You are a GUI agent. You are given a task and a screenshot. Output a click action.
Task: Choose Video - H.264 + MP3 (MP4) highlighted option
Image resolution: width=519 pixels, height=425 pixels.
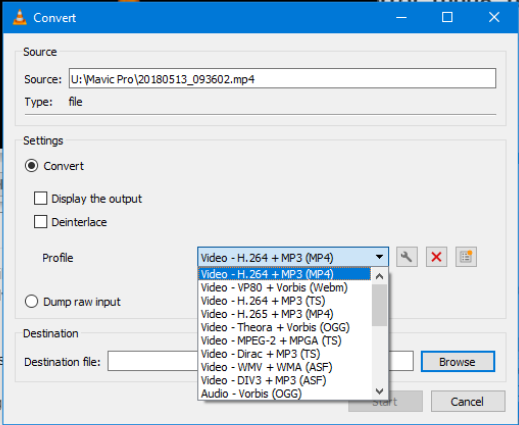pyautogui.click(x=284, y=274)
